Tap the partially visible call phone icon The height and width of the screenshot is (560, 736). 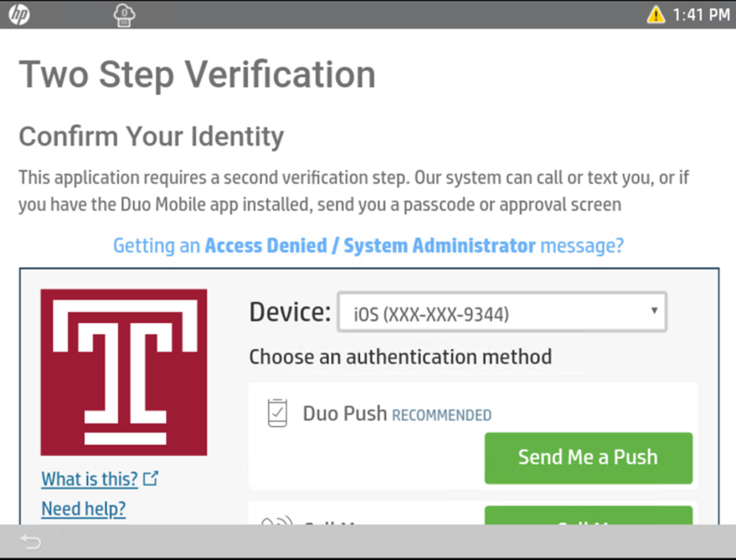[277, 520]
